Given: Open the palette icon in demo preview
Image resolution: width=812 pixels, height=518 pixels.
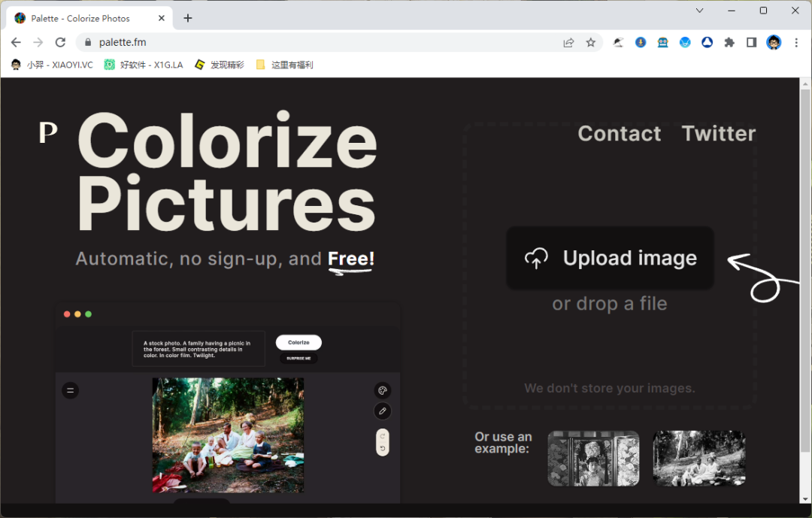Looking at the screenshot, I should (x=382, y=391).
